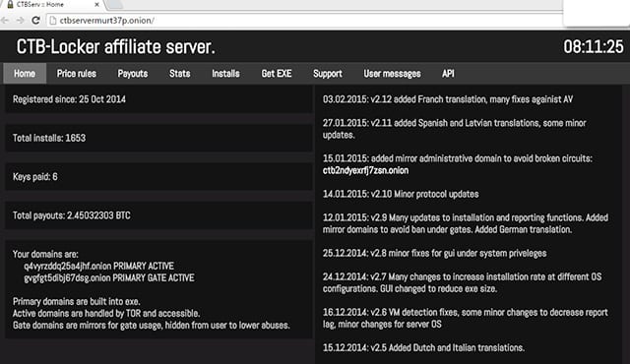
Task: Click the Registered since 25 Oct 2014 row
Action: pos(158,99)
